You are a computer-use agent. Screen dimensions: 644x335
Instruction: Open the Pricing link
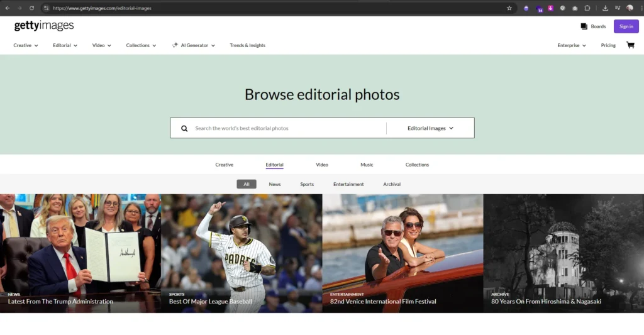click(x=608, y=45)
